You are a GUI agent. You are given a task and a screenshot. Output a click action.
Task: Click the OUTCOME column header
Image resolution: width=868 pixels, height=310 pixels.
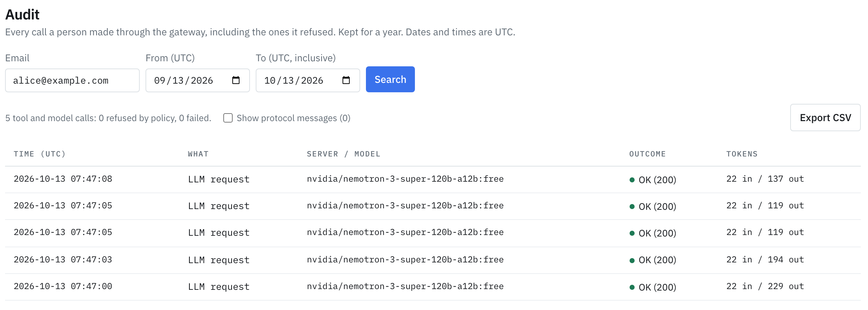[x=647, y=154]
